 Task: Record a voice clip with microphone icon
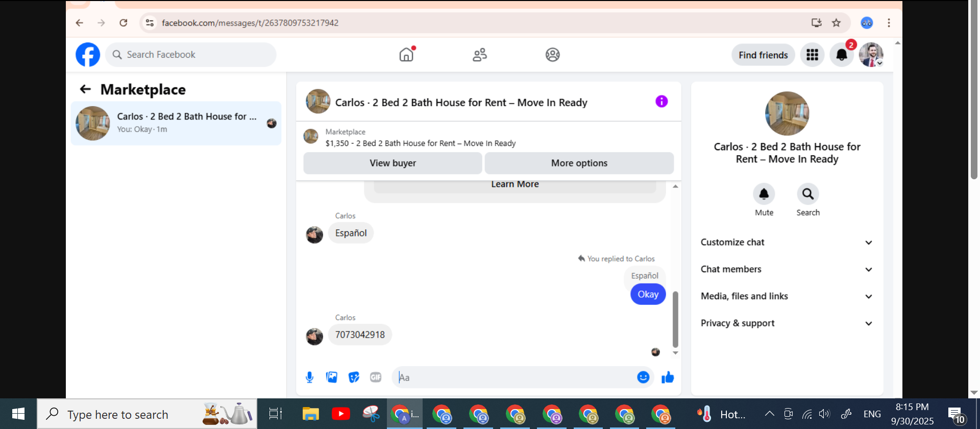[309, 377]
